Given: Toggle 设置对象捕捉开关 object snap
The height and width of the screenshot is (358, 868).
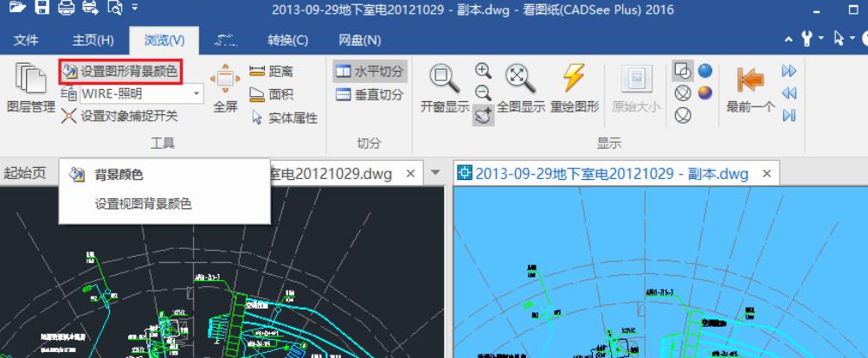Looking at the screenshot, I should 119,116.
